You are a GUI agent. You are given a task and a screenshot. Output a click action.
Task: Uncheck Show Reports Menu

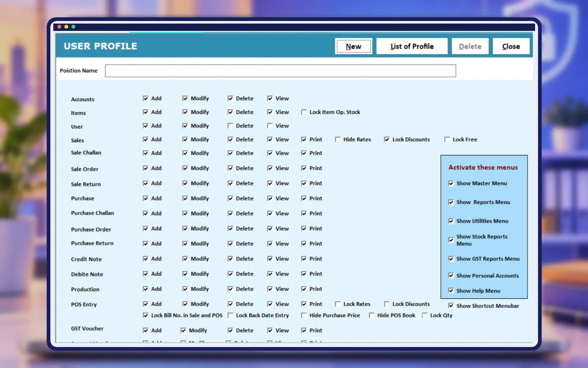(451, 202)
